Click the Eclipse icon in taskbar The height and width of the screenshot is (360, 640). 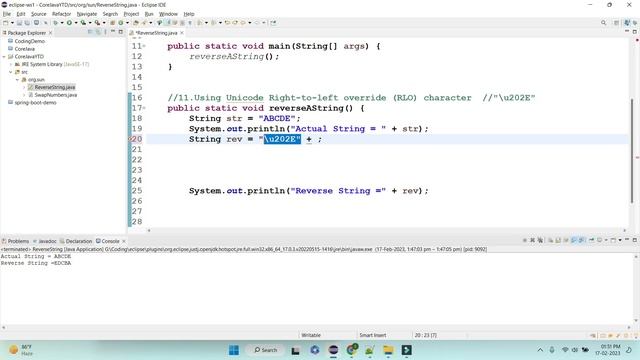coord(333,350)
